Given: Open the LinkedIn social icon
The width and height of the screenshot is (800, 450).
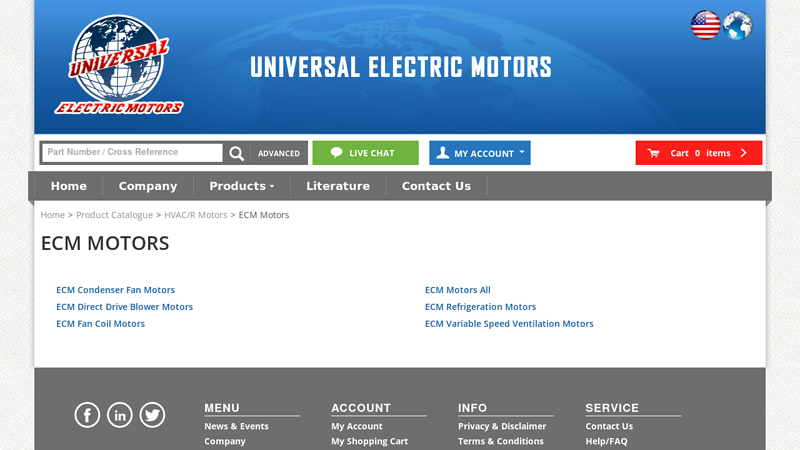Looking at the screenshot, I should (x=120, y=415).
